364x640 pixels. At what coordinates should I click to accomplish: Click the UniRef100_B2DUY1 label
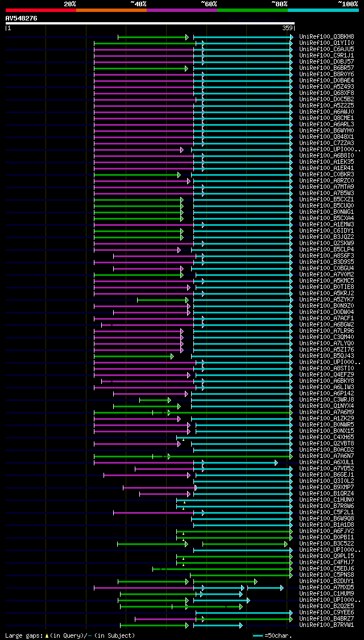326,581
